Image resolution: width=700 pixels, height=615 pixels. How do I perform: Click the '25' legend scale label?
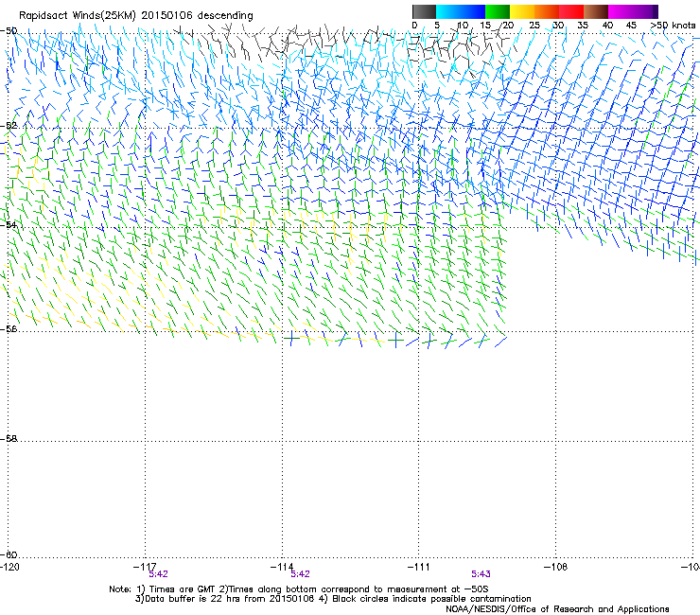coord(534,26)
